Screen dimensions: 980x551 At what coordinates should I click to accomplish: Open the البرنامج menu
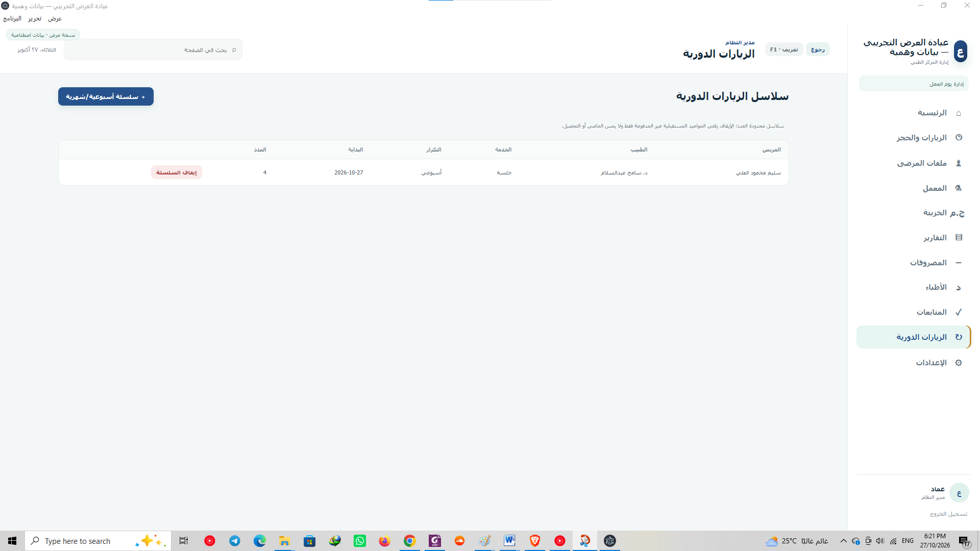(x=12, y=18)
